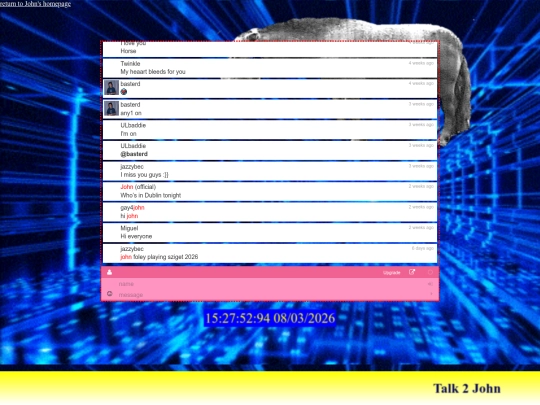Open the emoji smiley picker
The width and height of the screenshot is (540, 405).
pos(110,294)
